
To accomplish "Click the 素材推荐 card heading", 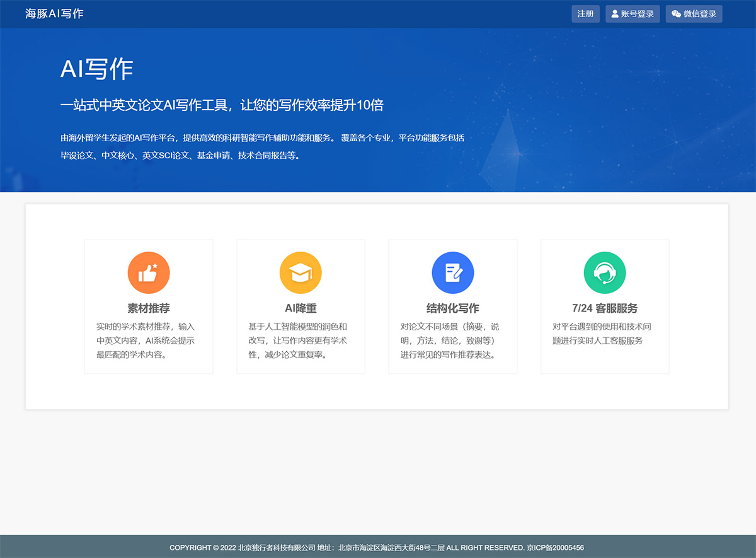I will click(149, 308).
